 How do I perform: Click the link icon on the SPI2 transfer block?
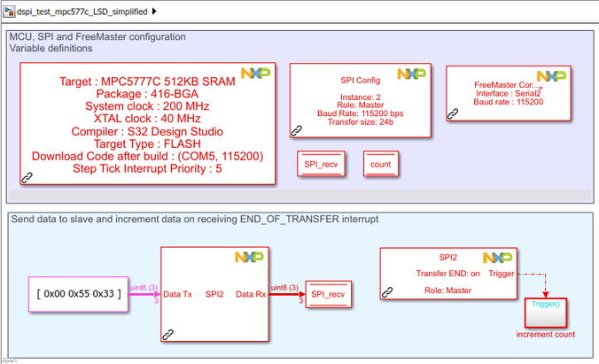point(167,335)
